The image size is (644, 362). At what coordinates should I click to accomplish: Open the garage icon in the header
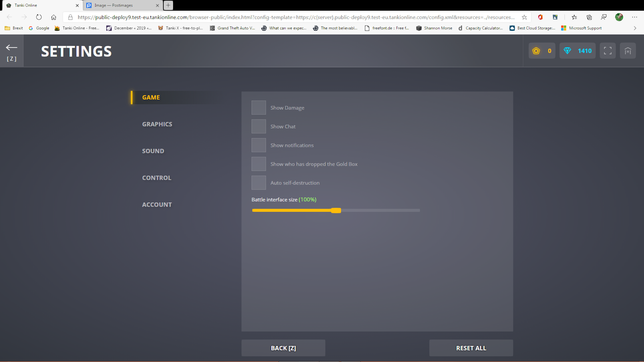tap(628, 51)
